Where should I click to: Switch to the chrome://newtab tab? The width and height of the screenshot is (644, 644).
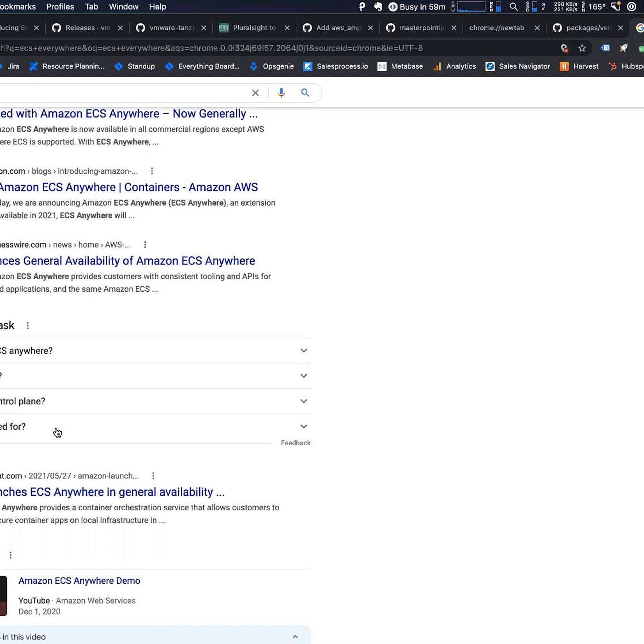(496, 28)
